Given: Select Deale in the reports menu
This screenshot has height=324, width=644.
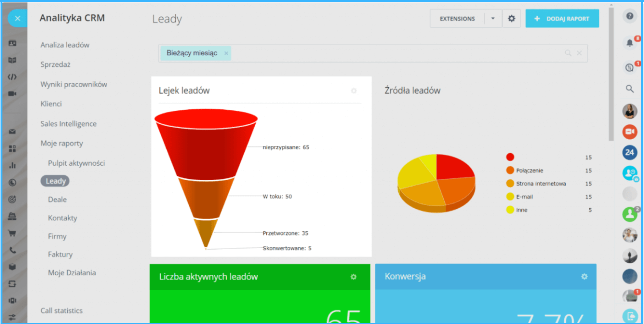Looking at the screenshot, I should point(57,200).
